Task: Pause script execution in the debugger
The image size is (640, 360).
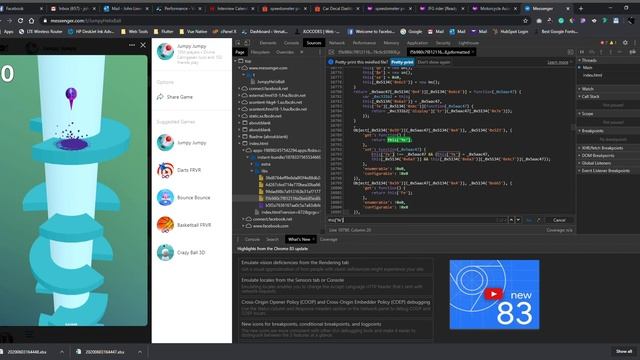Action: [x=582, y=52]
